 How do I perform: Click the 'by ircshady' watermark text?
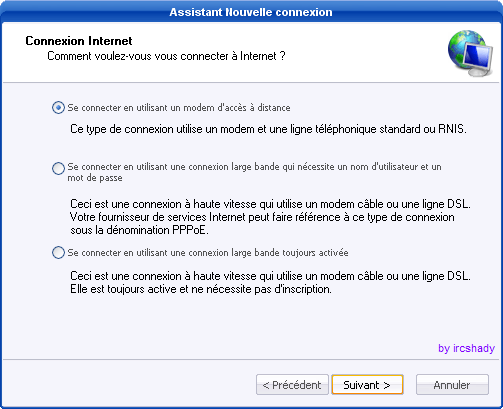click(x=466, y=348)
